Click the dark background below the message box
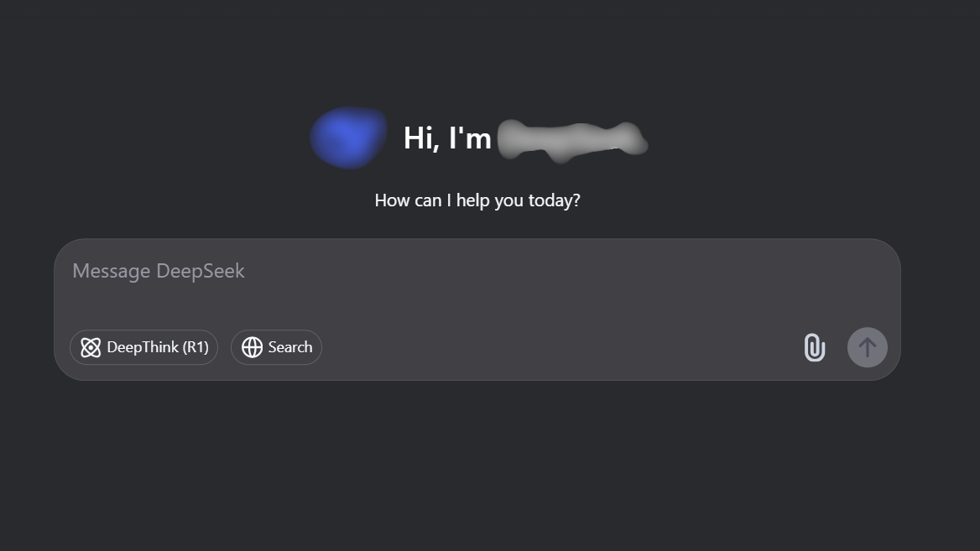 [x=477, y=462]
